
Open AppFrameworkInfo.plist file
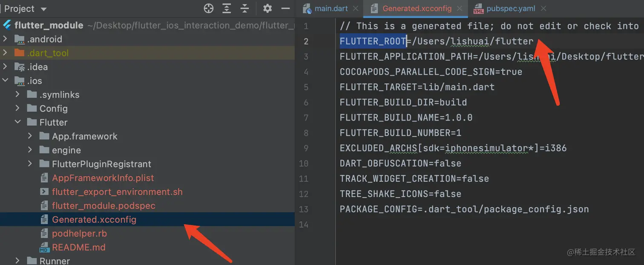click(x=103, y=178)
